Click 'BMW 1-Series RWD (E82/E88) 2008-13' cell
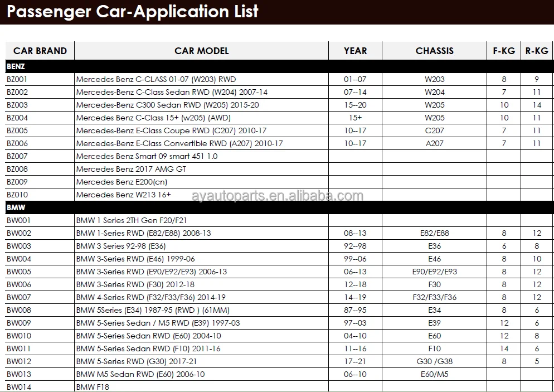 [201, 233]
